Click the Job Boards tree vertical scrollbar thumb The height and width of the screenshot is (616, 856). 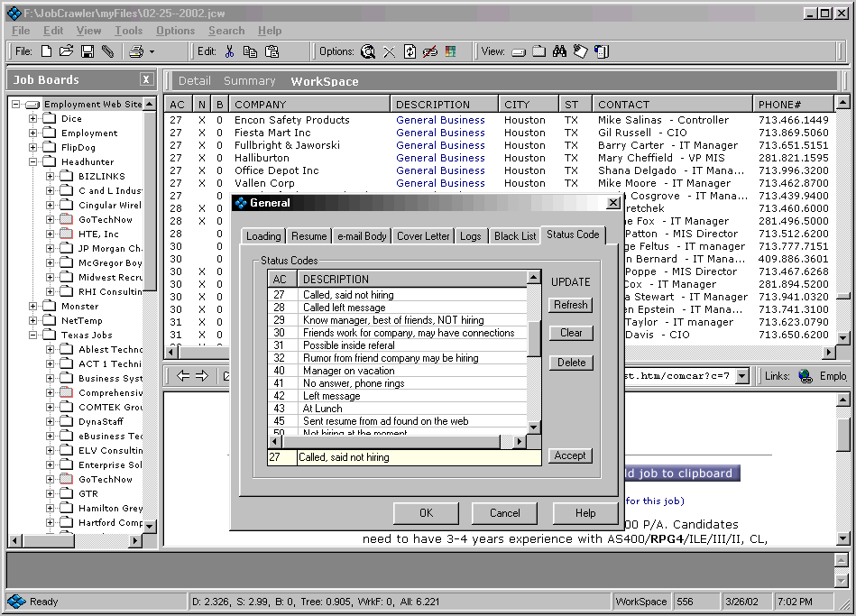pyautogui.click(x=150, y=201)
